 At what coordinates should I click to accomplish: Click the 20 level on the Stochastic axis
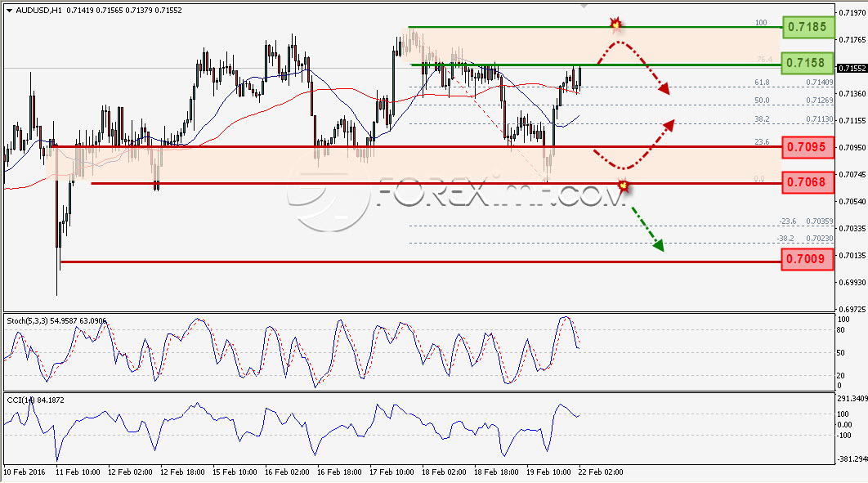[x=841, y=376]
